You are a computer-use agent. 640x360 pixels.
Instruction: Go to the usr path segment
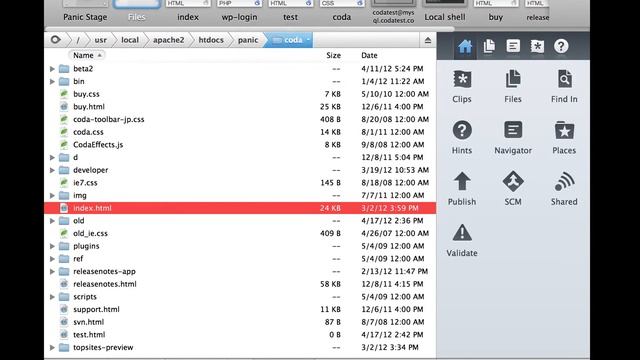100,40
